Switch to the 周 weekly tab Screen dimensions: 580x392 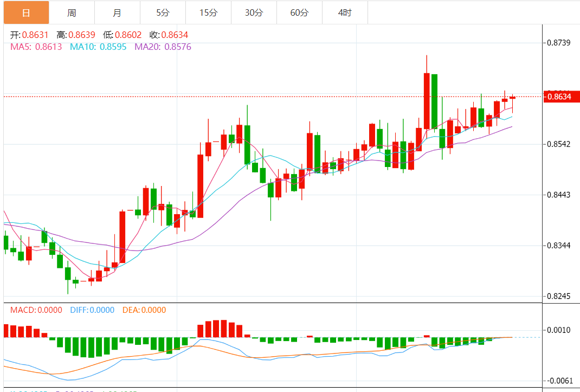tap(72, 12)
